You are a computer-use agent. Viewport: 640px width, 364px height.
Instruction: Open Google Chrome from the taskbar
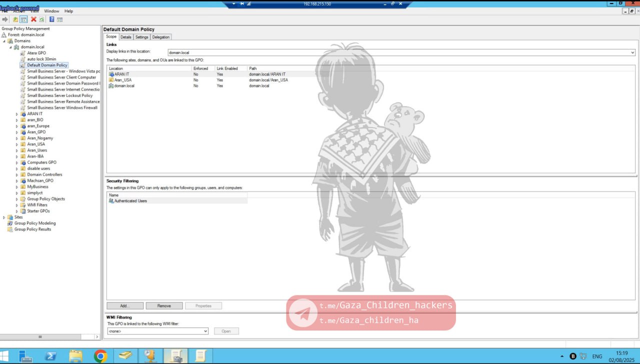click(x=100, y=356)
